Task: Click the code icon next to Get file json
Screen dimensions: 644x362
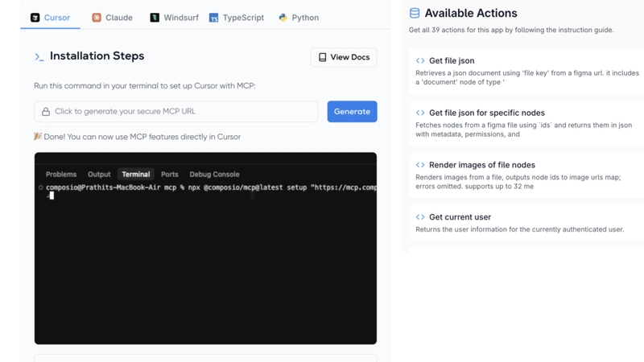Action: pos(420,61)
